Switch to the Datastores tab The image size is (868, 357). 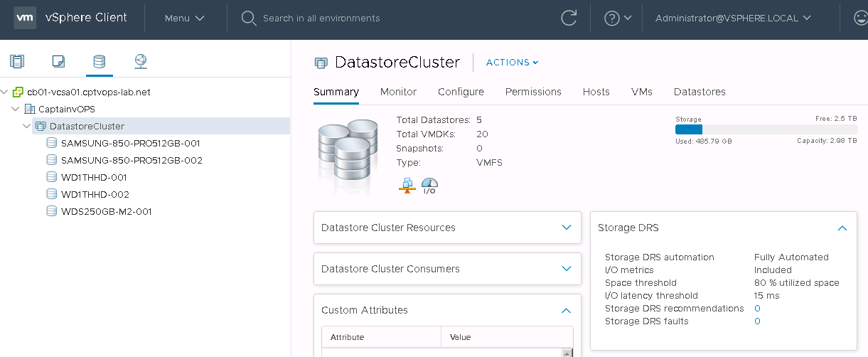coord(700,92)
